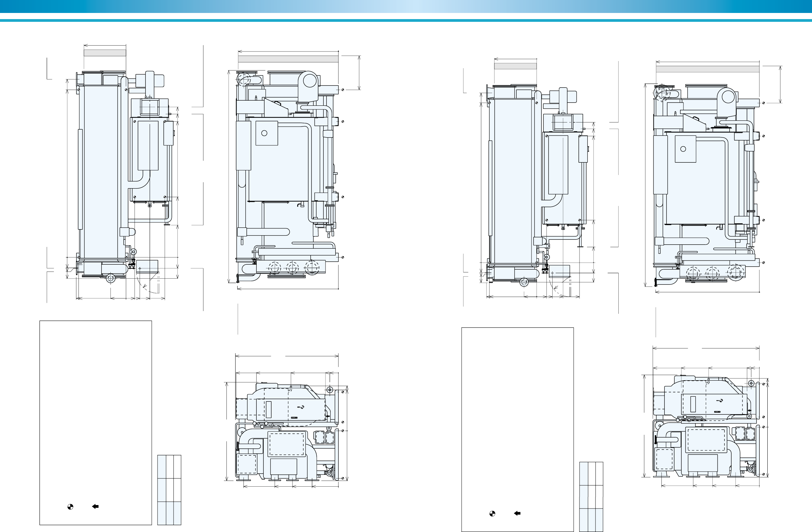Click circle on square panel, left front elevation
The width and height of the screenshot is (812, 532).
click(264, 133)
